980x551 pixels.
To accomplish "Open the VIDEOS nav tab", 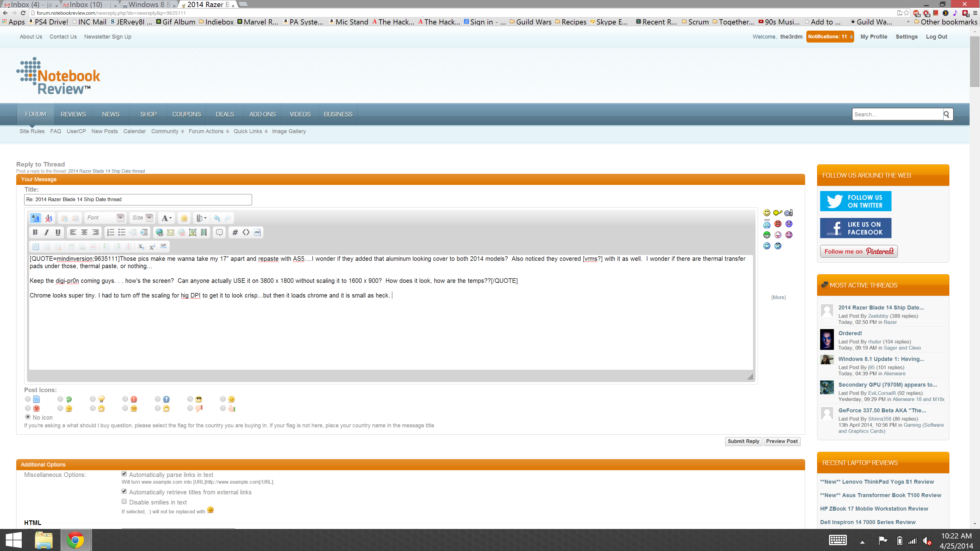I will (300, 114).
